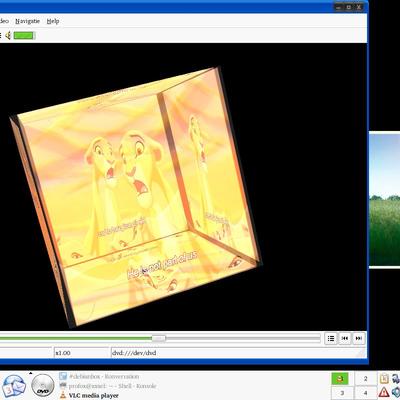Skip to next chapter

(359, 338)
